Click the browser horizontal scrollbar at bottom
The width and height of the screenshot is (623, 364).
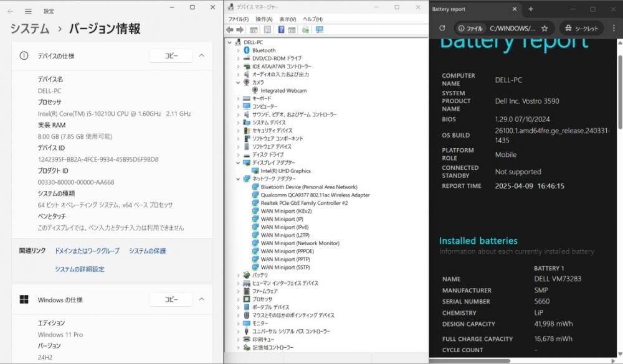[470, 360]
